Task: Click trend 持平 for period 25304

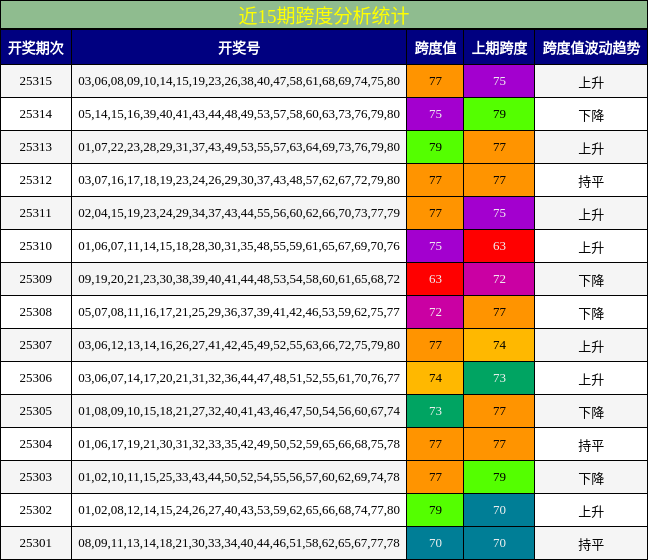Action: 591,445
